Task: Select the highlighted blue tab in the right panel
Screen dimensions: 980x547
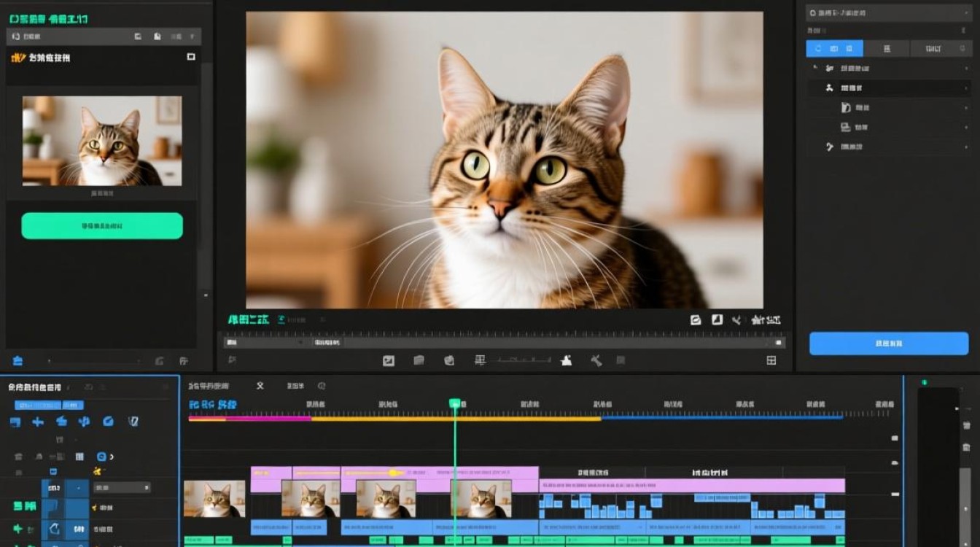Action: click(834, 49)
